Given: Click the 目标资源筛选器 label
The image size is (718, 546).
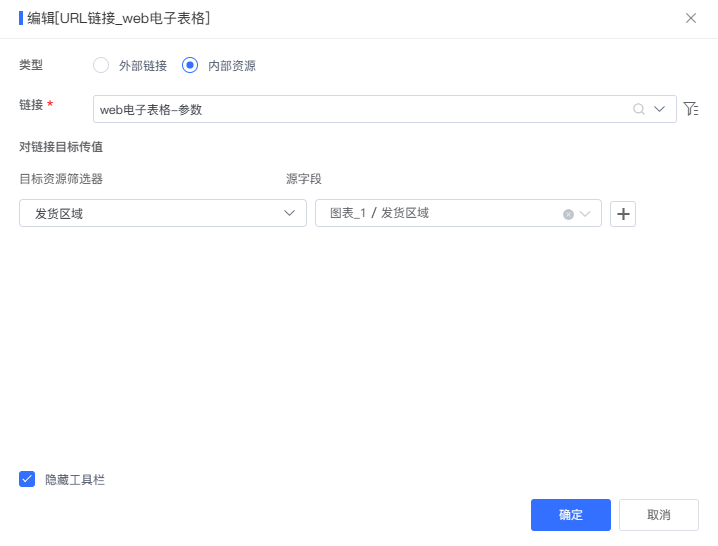Looking at the screenshot, I should 61,179.
